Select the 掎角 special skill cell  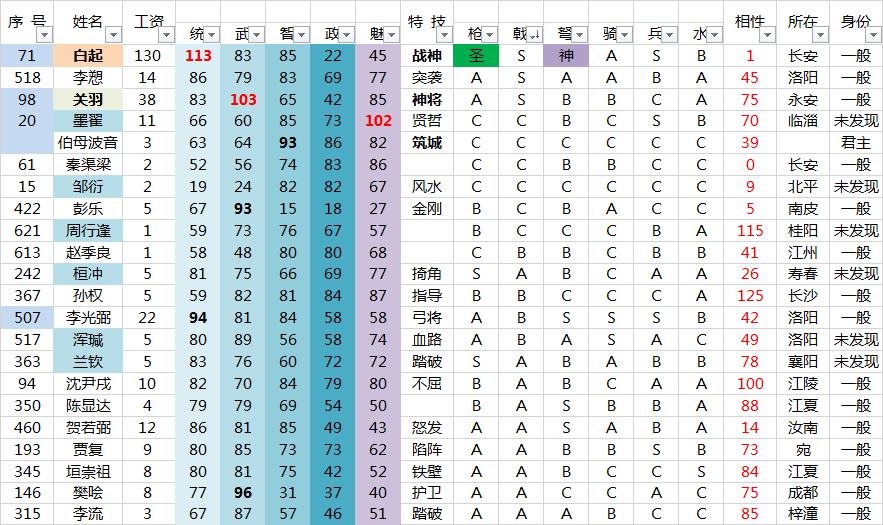pos(427,274)
